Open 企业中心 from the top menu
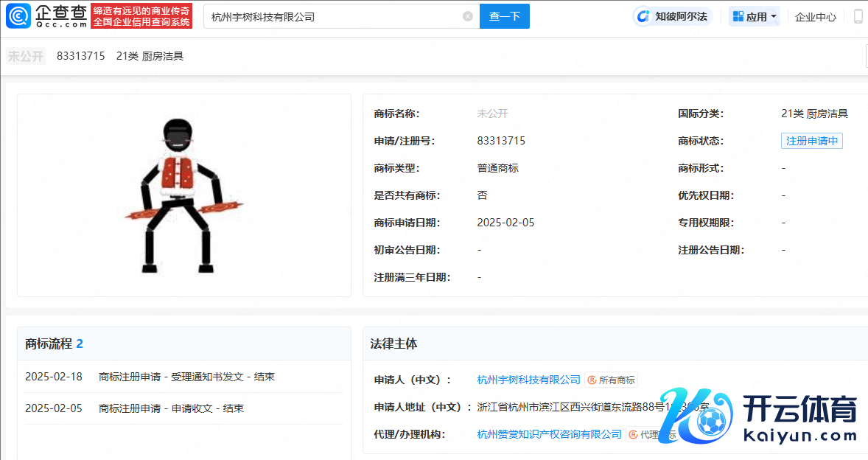The height and width of the screenshot is (460, 868). point(816,16)
